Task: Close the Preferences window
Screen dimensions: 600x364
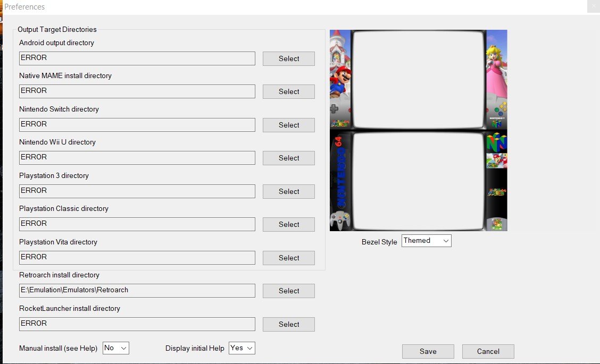Action: click(x=594, y=7)
